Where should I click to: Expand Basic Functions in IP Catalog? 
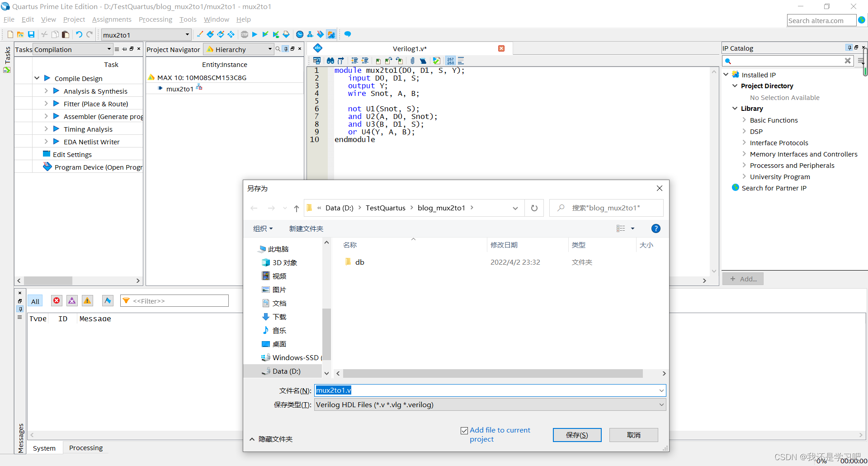coord(744,120)
